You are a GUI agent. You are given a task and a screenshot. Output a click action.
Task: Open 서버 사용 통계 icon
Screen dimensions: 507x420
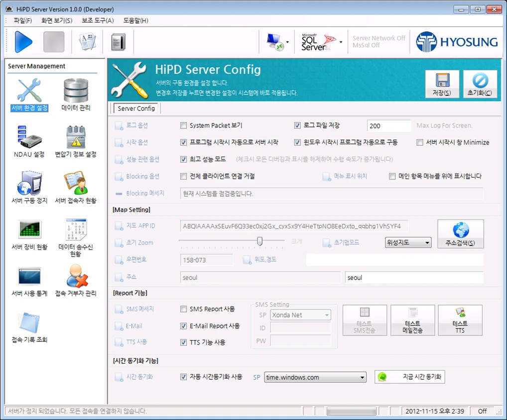(x=29, y=281)
